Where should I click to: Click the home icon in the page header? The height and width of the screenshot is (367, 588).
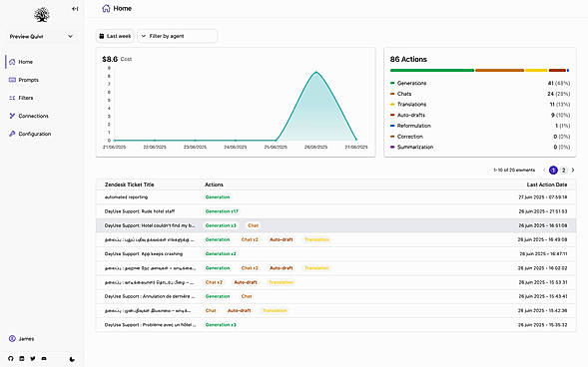click(106, 8)
